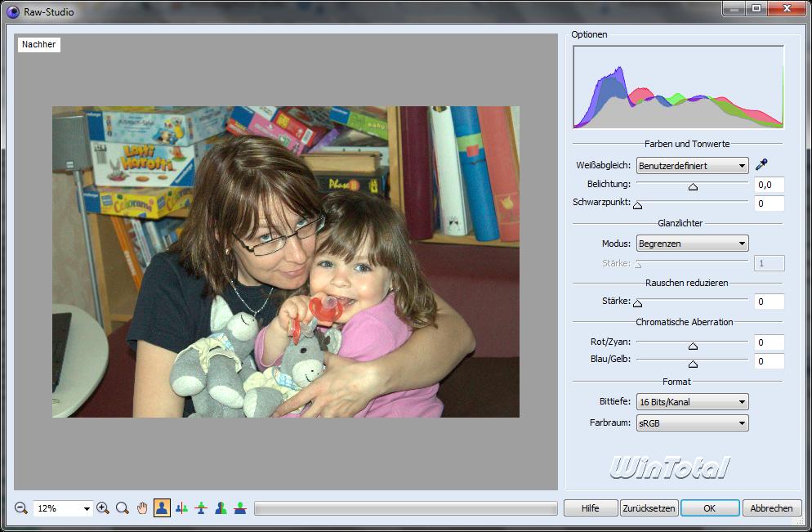Switch to vertical split preview view
The image size is (812, 532).
pos(221,508)
